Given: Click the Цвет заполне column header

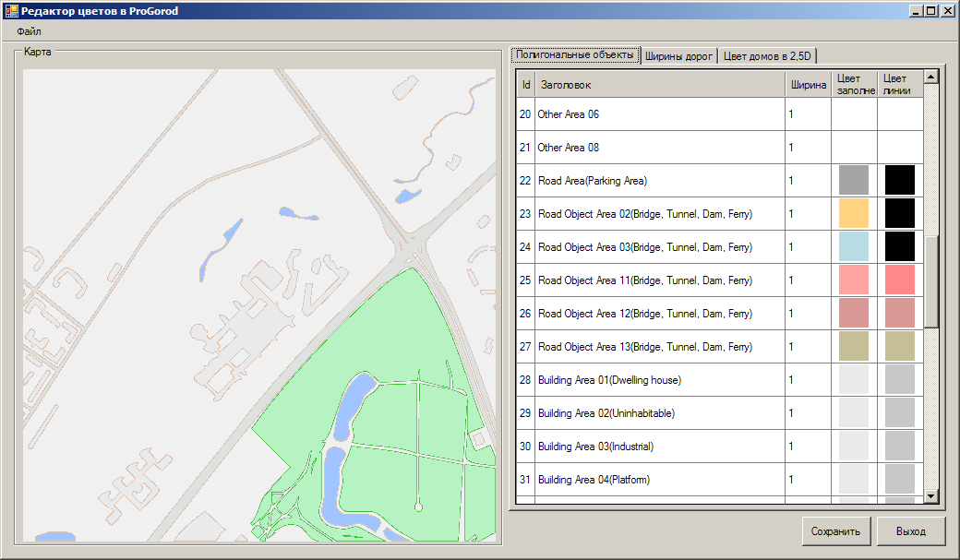Looking at the screenshot, I should point(854,85).
